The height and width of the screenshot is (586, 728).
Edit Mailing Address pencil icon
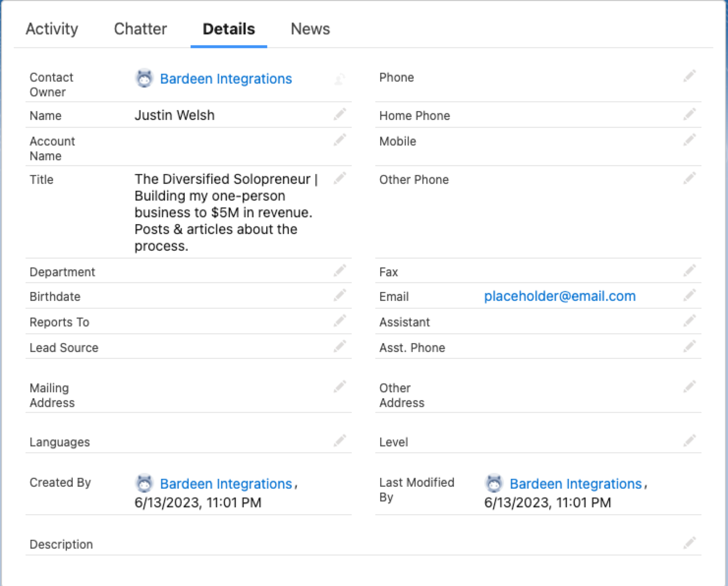point(340,387)
